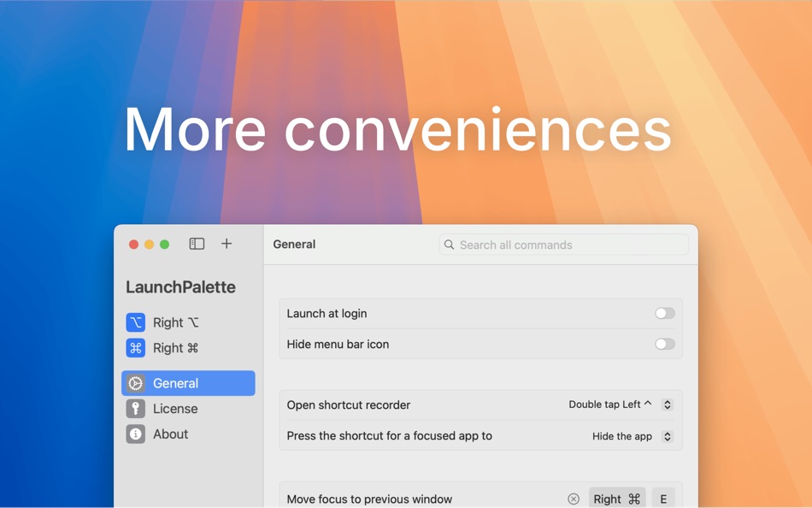Click the E shortcut key button
This screenshot has height=508, width=812.
pos(663,498)
